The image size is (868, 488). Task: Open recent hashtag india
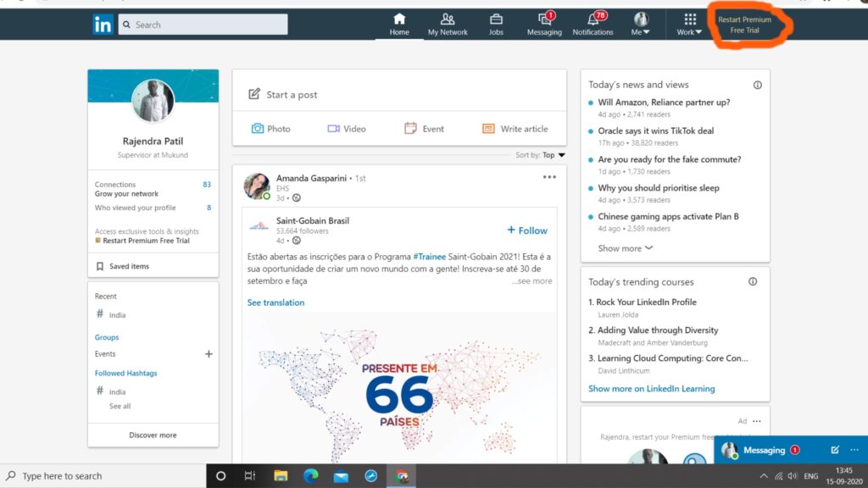pyautogui.click(x=111, y=314)
